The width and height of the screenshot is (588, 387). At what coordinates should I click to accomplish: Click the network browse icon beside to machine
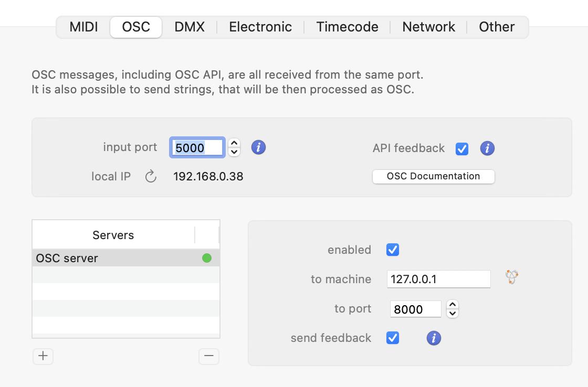(512, 277)
